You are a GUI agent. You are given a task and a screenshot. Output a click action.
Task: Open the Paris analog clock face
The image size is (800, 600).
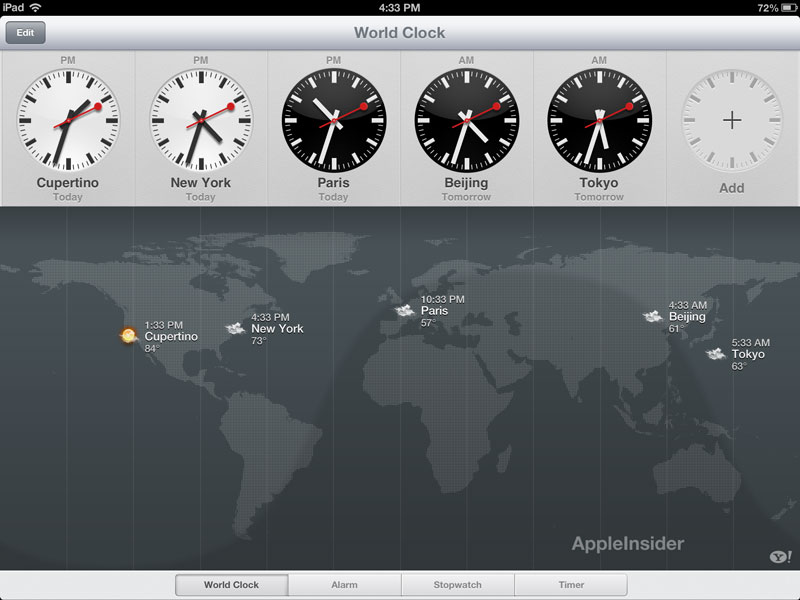click(x=334, y=120)
